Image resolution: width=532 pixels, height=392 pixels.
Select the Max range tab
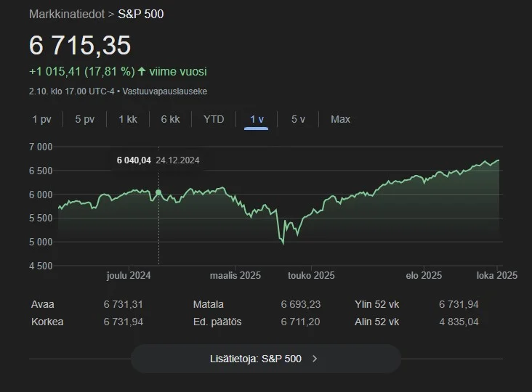pos(340,119)
